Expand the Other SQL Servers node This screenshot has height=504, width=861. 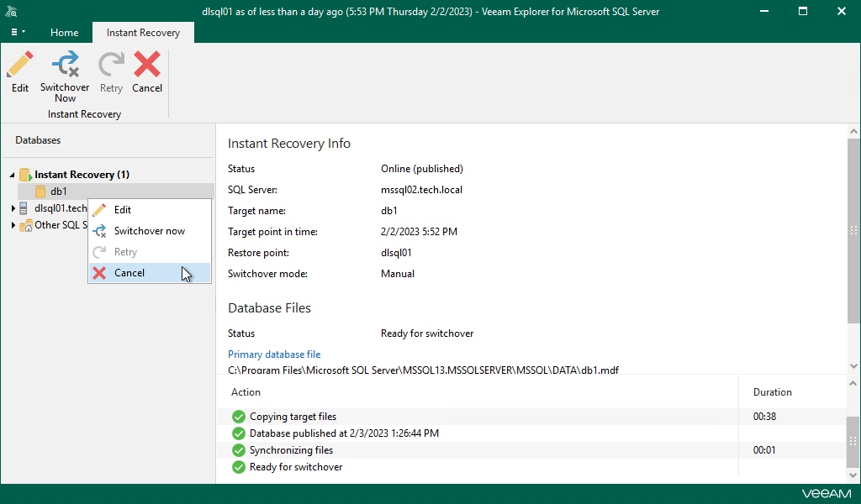click(x=13, y=225)
